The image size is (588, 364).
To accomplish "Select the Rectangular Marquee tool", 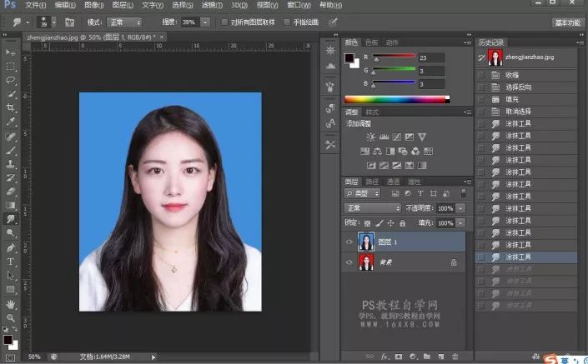I will (11, 67).
